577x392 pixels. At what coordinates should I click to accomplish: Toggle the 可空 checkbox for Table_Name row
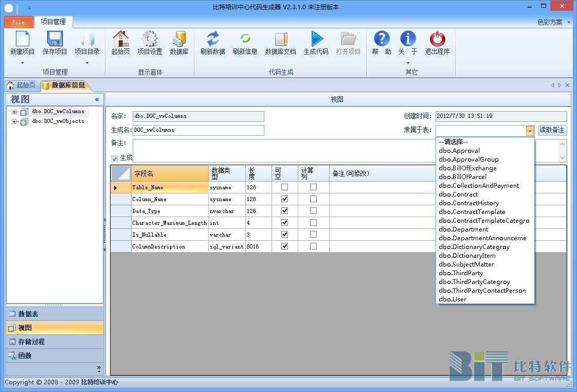tap(285, 187)
